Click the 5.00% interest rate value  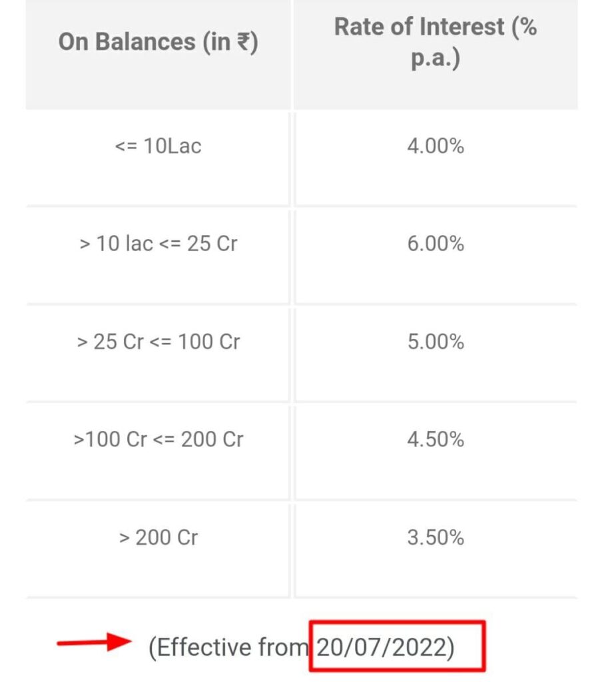click(x=436, y=342)
